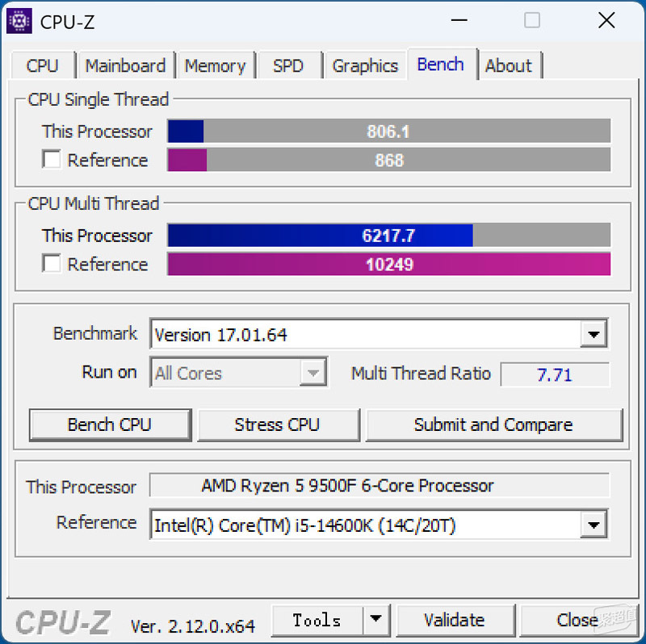The height and width of the screenshot is (644, 646).
Task: Expand the Reference processor dropdown
Action: coord(594,525)
